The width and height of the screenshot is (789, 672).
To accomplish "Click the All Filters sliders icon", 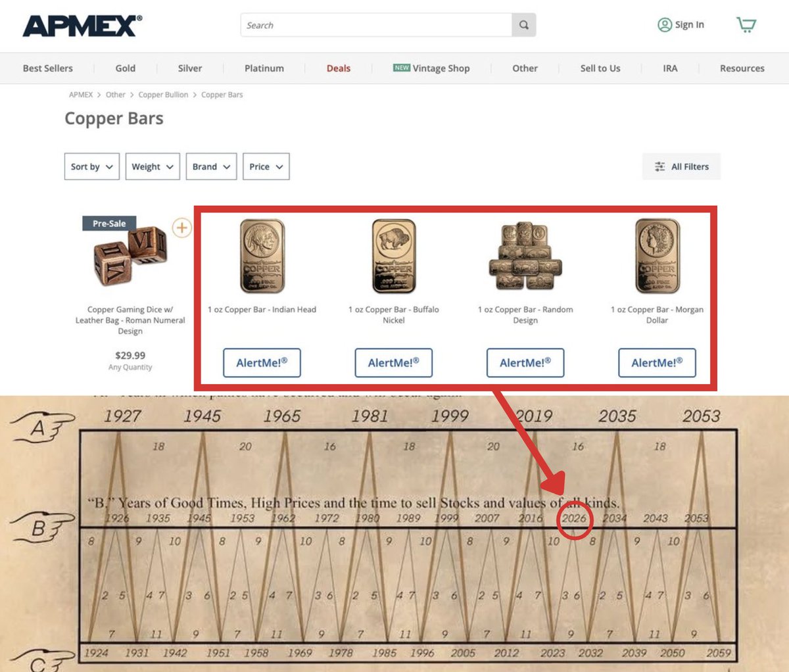I will tap(659, 167).
